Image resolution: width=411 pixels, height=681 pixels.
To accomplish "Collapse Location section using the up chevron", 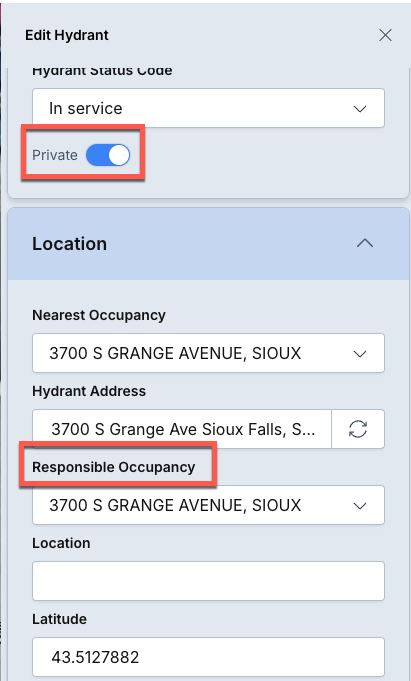I will pos(365,243).
